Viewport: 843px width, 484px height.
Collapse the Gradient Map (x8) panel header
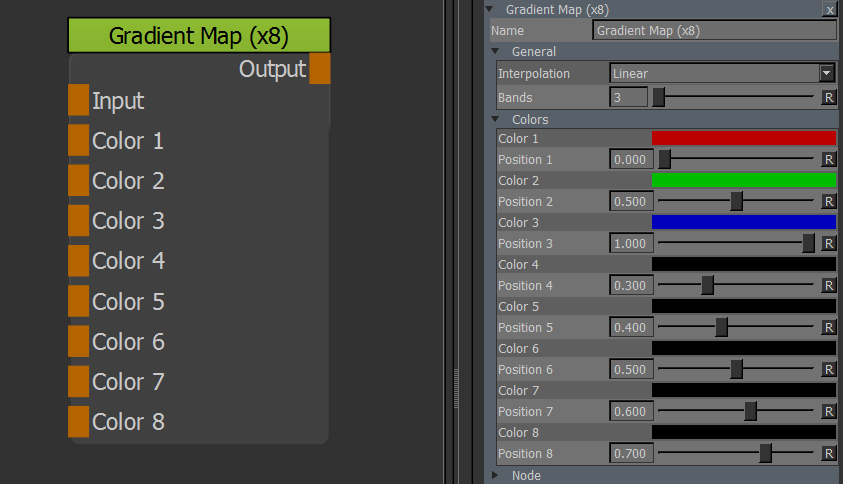pyautogui.click(x=490, y=9)
